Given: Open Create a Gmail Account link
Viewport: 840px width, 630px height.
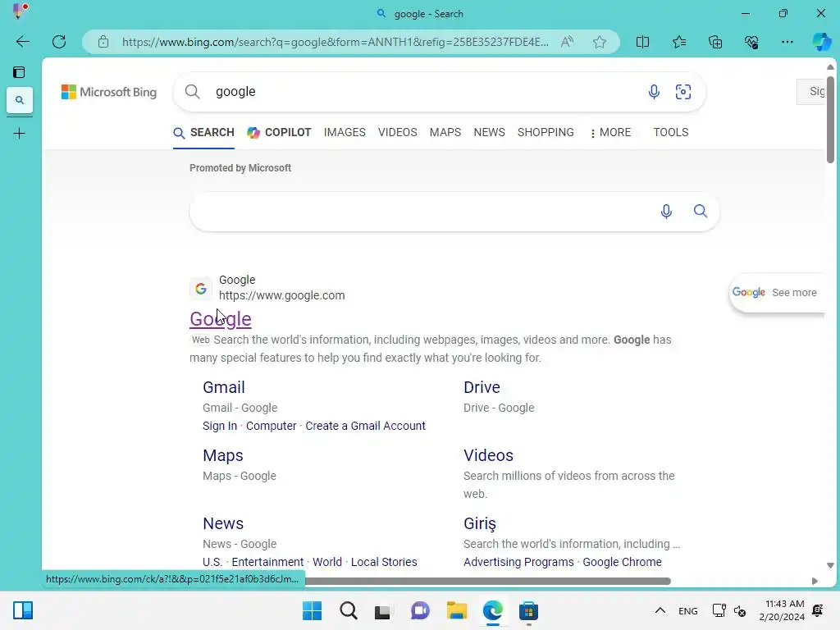Looking at the screenshot, I should click(365, 426).
